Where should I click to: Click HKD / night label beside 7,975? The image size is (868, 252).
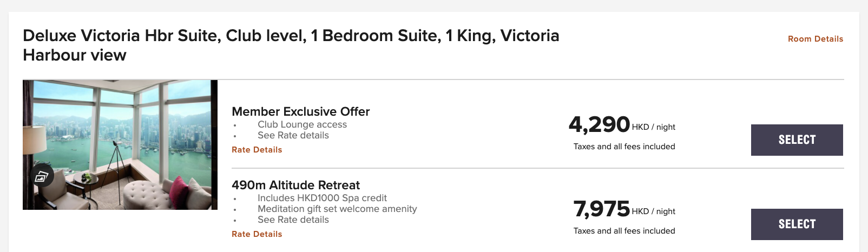[x=654, y=211]
